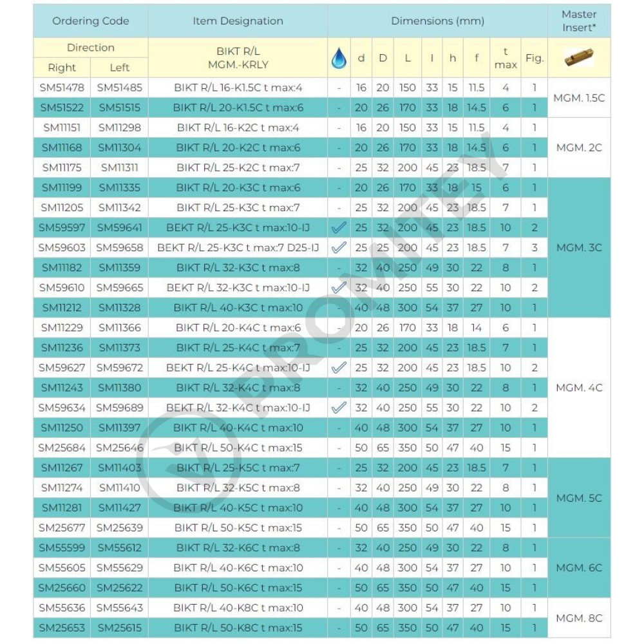Click the coolant checkmark in SM59597 row
644x644 pixels.
click(339, 227)
